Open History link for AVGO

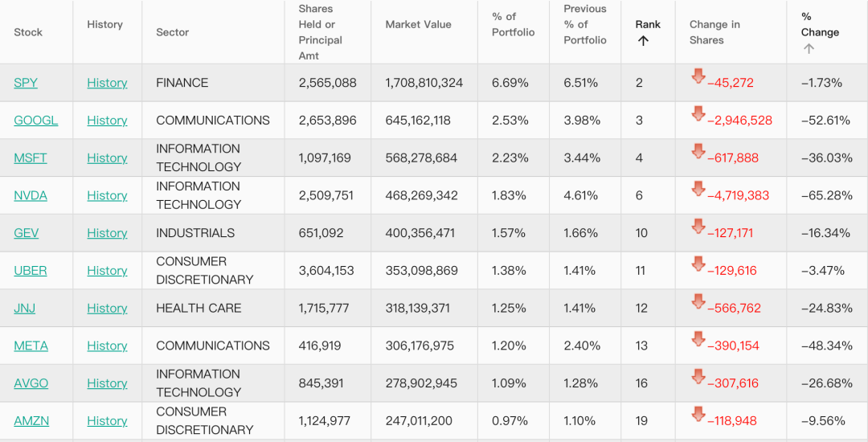click(x=107, y=383)
